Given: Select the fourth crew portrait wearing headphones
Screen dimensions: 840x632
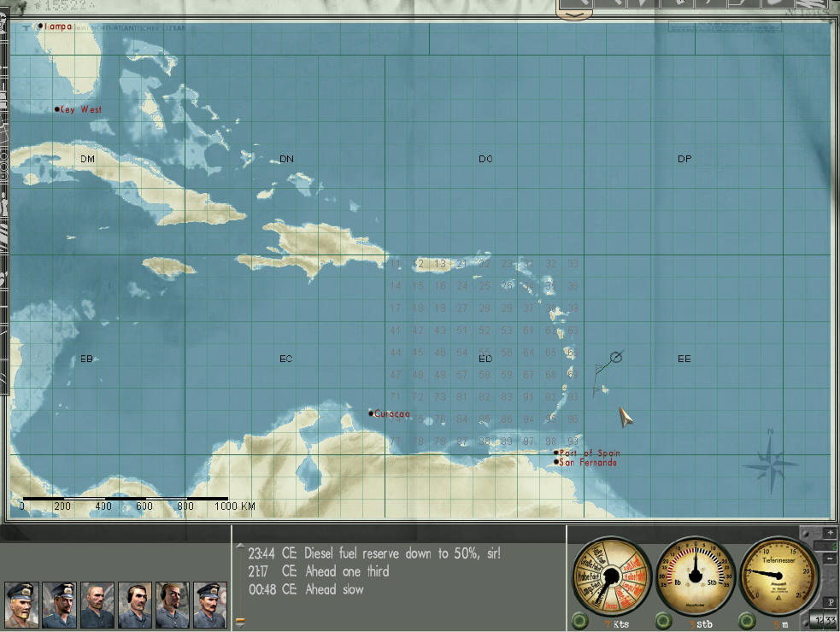Looking at the screenshot, I should tap(135, 605).
